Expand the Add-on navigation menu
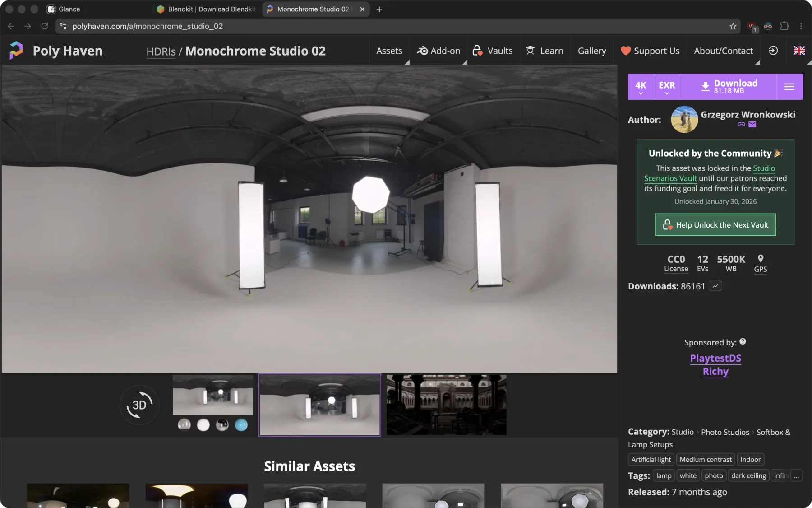 (438, 51)
